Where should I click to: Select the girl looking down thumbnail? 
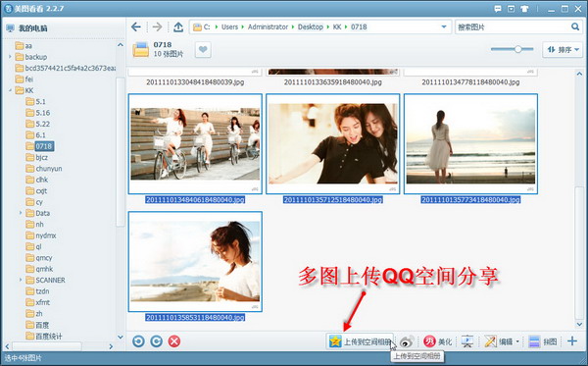point(195,262)
